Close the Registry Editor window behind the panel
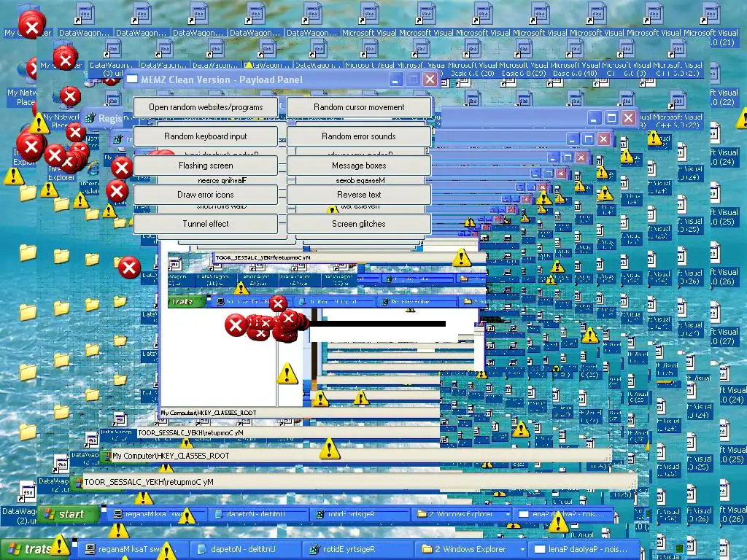This screenshot has height=560, width=747. pos(628,117)
